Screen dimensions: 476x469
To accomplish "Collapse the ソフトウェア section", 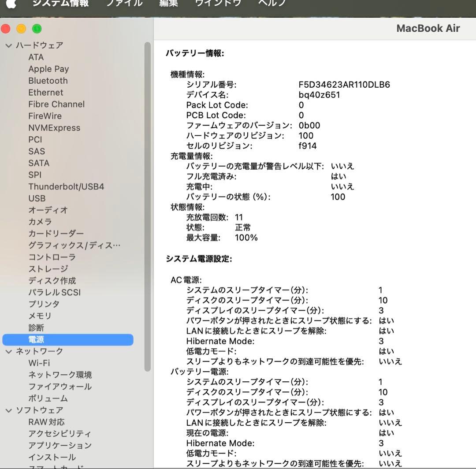I will [x=9, y=410].
